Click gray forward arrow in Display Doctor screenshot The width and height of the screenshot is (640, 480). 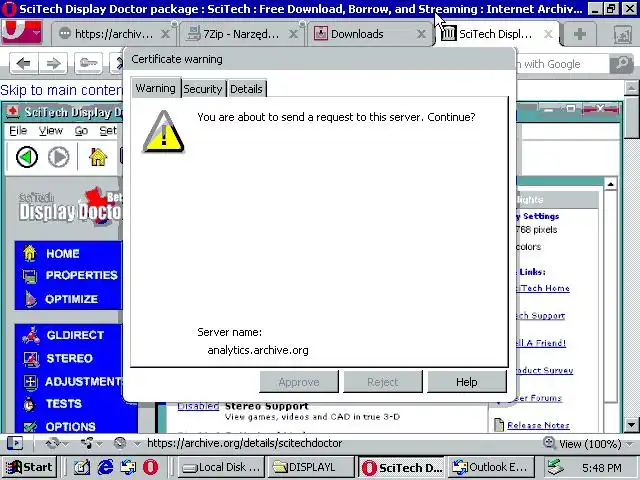point(59,157)
